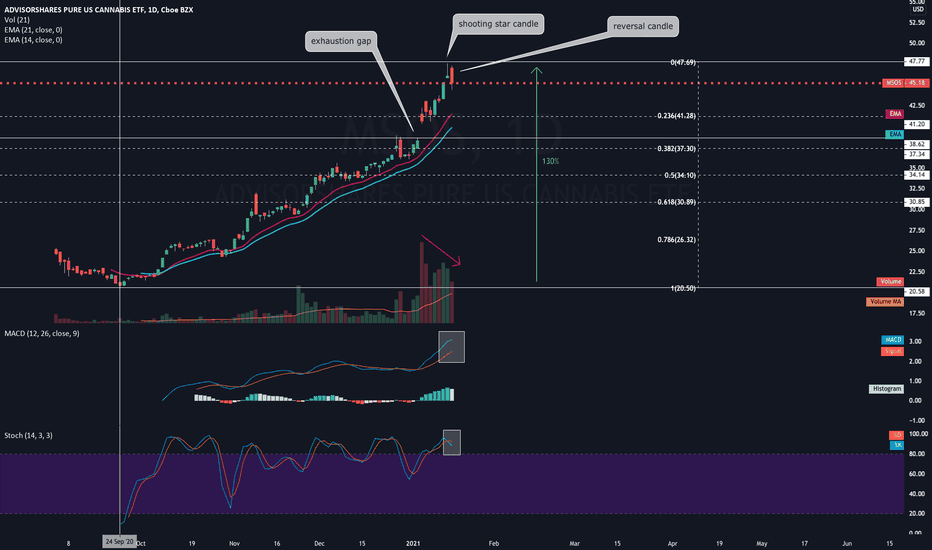Click the 27.50 price scale value
The width and height of the screenshot is (932, 550).
[917, 230]
